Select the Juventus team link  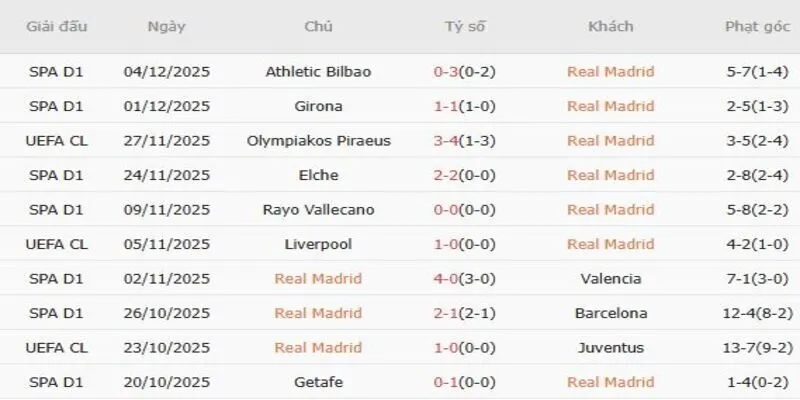point(610,348)
